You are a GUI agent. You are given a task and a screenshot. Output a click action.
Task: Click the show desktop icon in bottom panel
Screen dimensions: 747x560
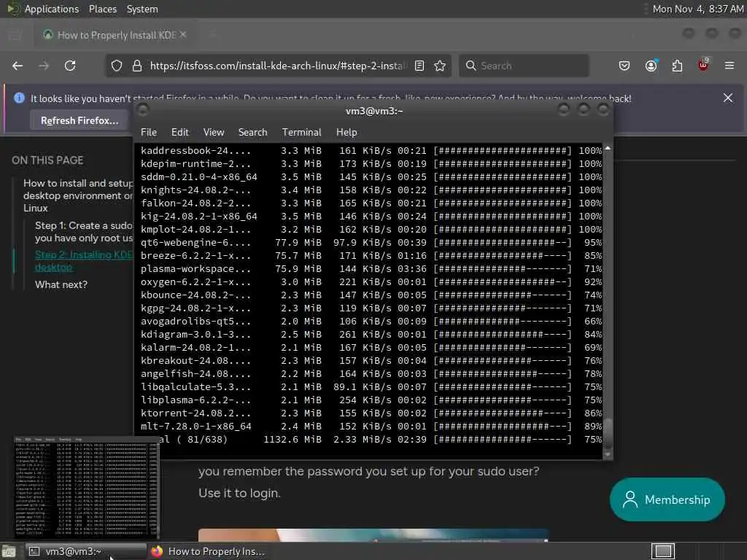click(x=9, y=551)
